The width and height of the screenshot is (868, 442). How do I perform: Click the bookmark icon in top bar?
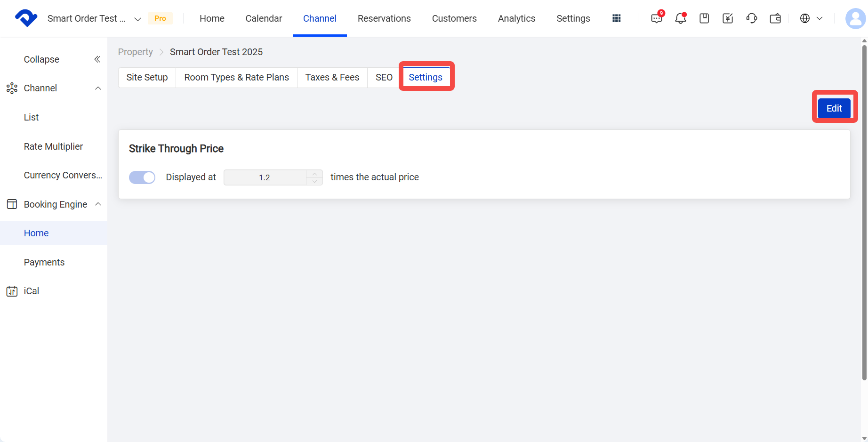pos(704,18)
